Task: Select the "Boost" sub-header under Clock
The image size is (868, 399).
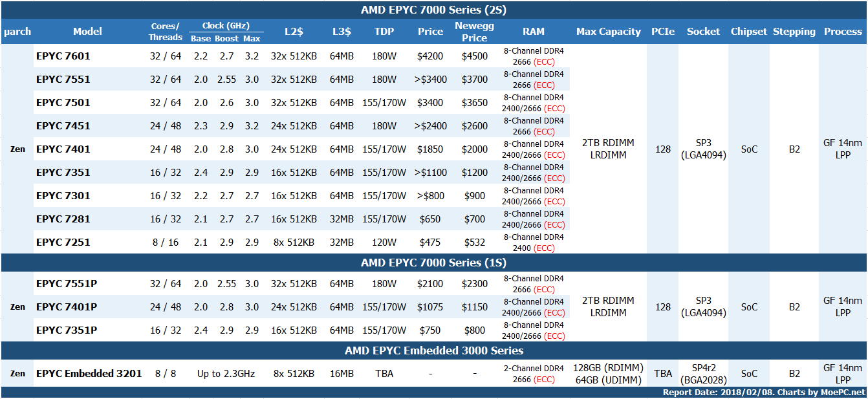Action: pyautogui.click(x=227, y=38)
